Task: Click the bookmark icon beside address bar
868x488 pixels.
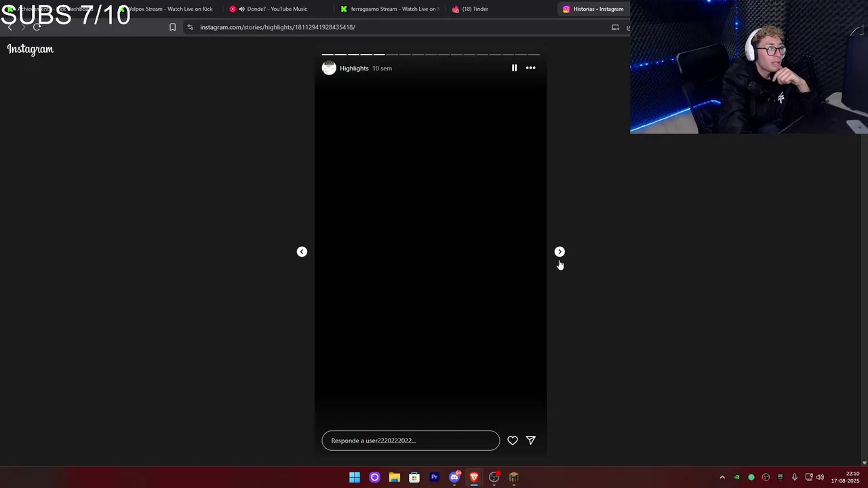Action: tap(172, 27)
